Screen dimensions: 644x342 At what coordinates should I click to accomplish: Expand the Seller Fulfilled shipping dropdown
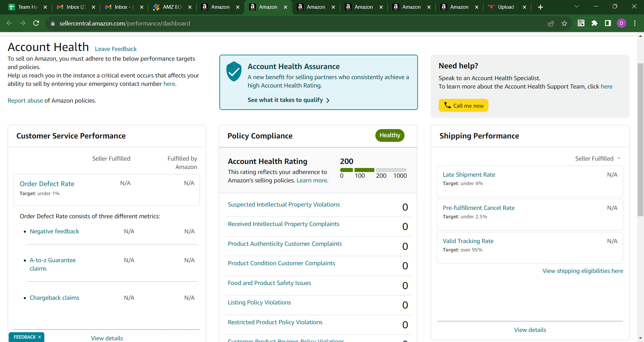(598, 159)
